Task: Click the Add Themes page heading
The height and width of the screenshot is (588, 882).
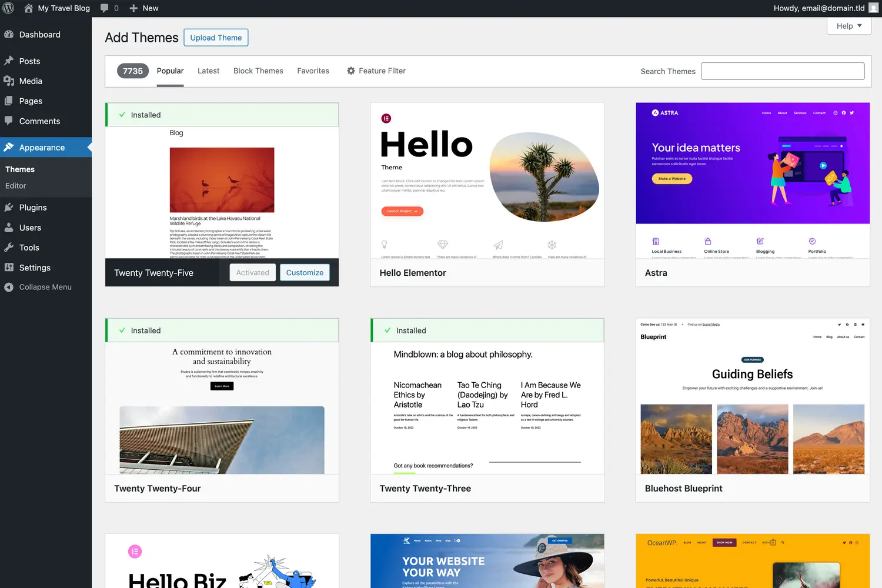Action: 142,38
